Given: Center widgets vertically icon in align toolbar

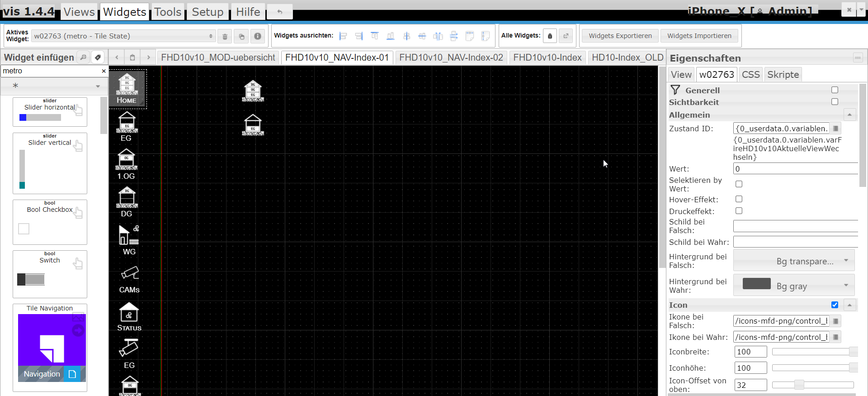Looking at the screenshot, I should pos(406,36).
